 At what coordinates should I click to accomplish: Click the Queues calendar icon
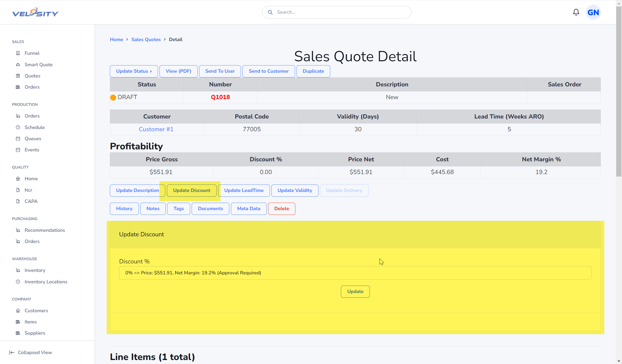tap(18, 138)
